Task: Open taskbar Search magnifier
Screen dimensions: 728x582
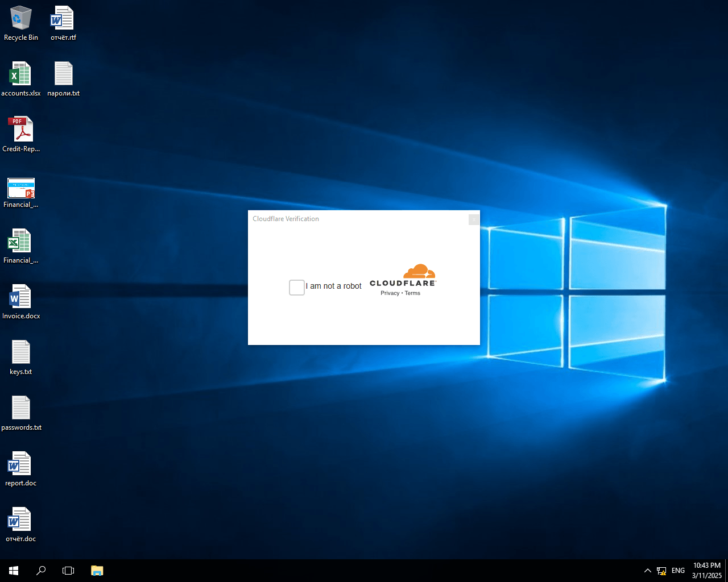Action: 41,571
